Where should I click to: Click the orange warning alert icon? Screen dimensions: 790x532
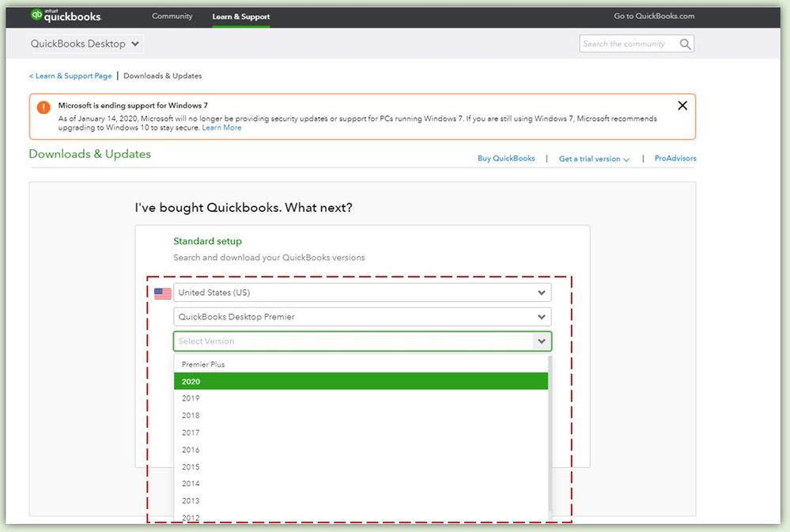coord(43,107)
